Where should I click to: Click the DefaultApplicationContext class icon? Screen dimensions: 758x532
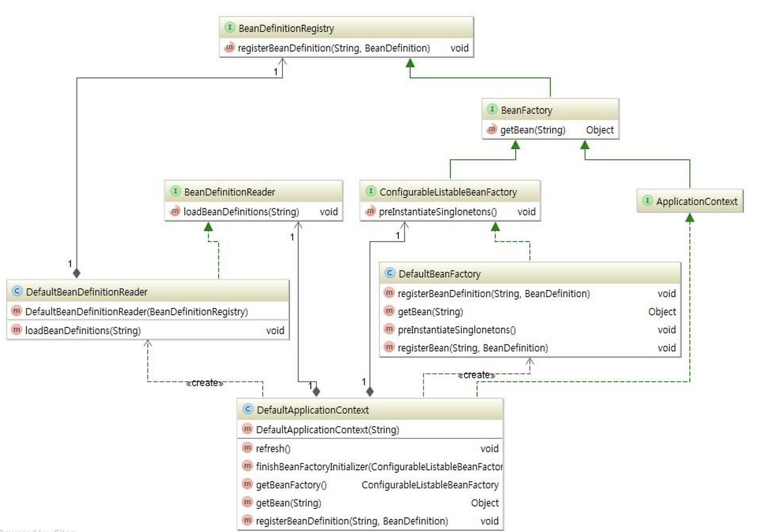pyautogui.click(x=248, y=410)
